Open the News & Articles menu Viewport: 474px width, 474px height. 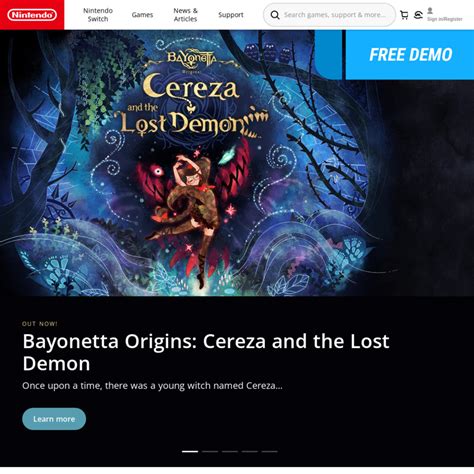185,15
